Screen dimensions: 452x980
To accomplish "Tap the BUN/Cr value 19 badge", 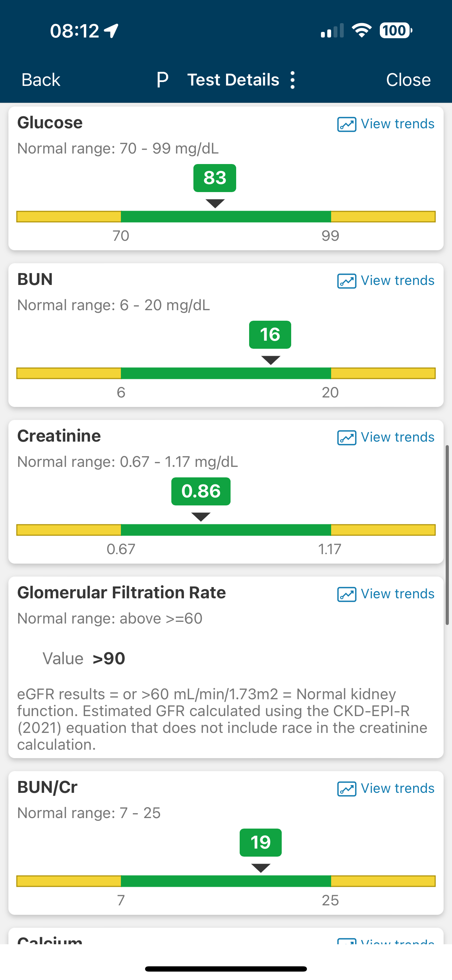I will click(261, 842).
